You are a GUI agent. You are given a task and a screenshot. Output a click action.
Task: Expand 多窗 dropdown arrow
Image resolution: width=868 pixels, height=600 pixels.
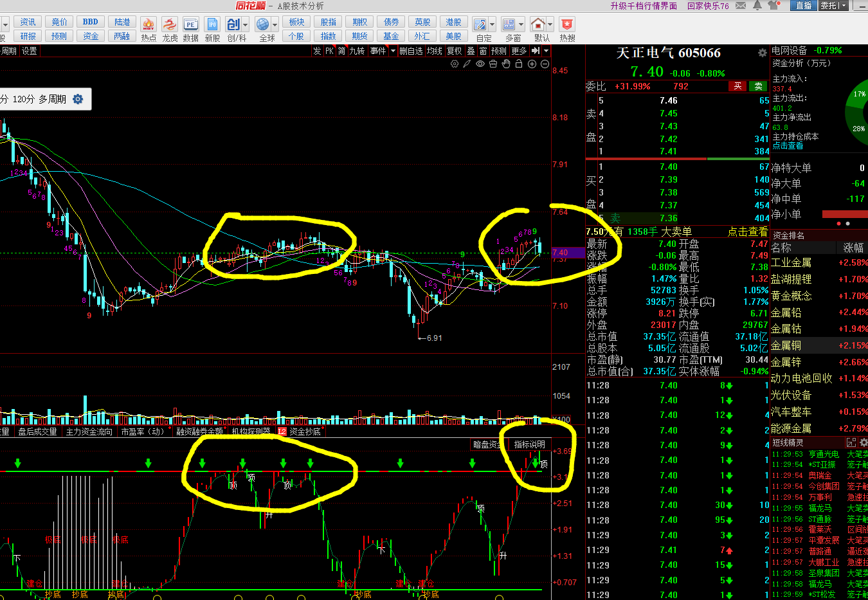tap(521, 25)
